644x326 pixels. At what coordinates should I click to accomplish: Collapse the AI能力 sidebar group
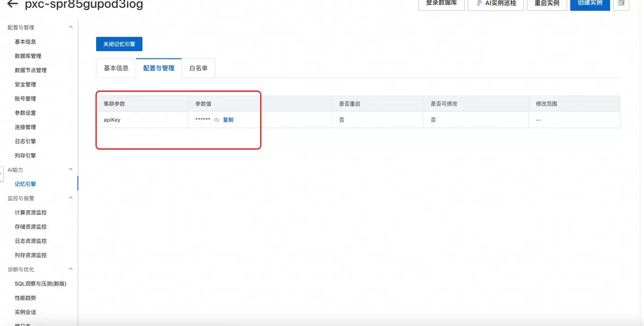coord(71,170)
